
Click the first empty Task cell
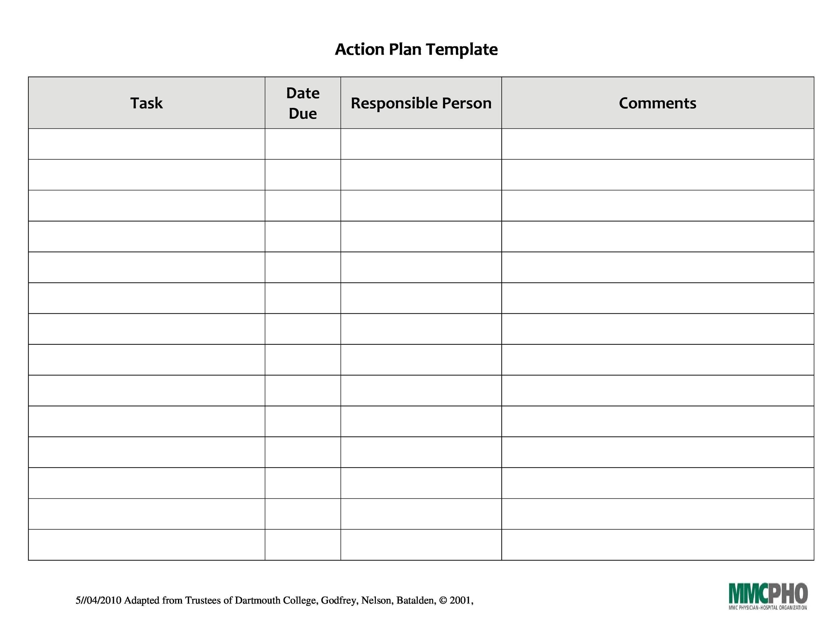tap(147, 144)
